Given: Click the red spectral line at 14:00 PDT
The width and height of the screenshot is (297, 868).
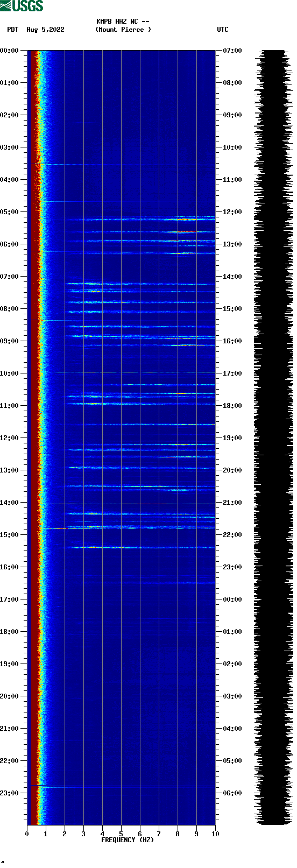Looking at the screenshot, I should coord(131,504).
